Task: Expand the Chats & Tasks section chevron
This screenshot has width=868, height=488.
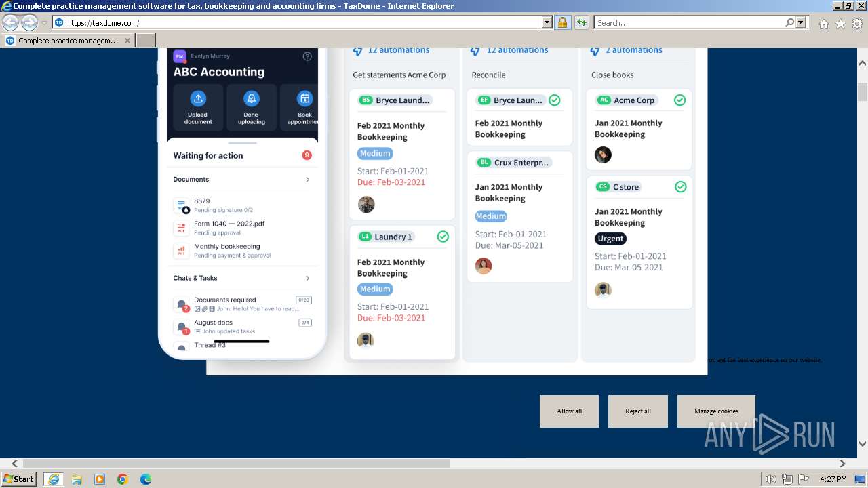Action: click(x=307, y=278)
